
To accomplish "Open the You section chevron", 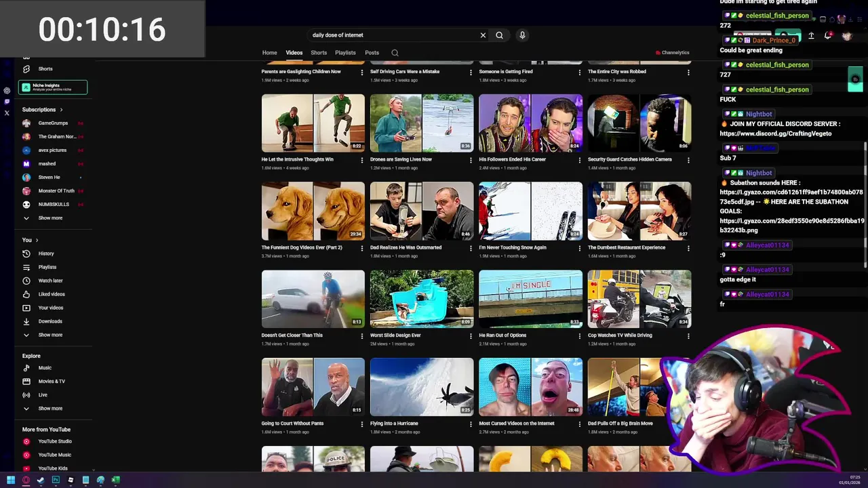I will pos(37,240).
